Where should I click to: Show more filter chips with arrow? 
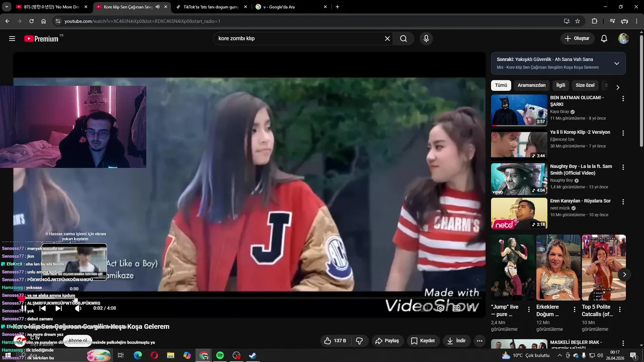(x=618, y=87)
